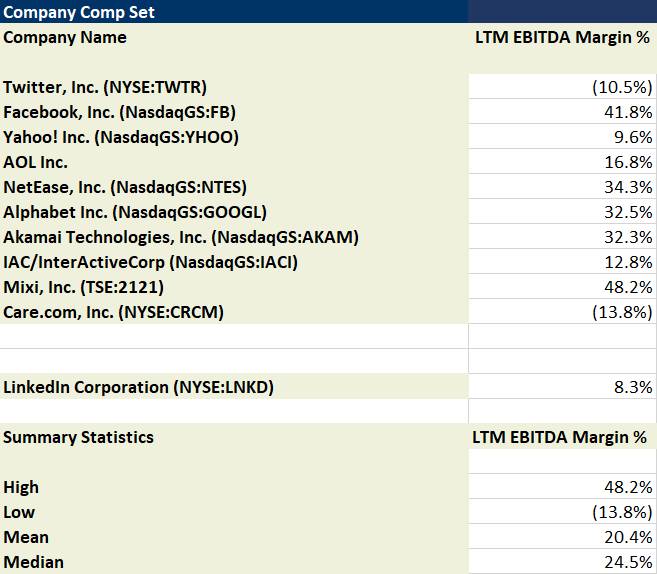Select the Company Comp Set title cell
Screen dimensions: 657x574
(80, 12)
